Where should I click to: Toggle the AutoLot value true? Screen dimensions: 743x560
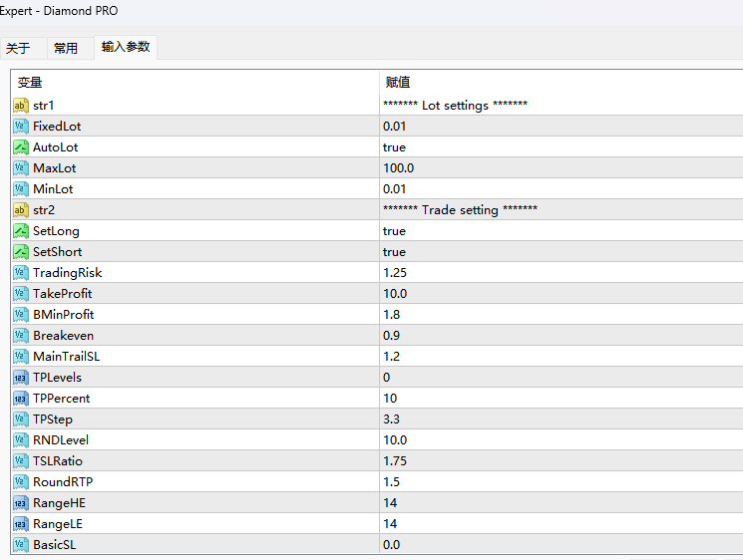(394, 147)
